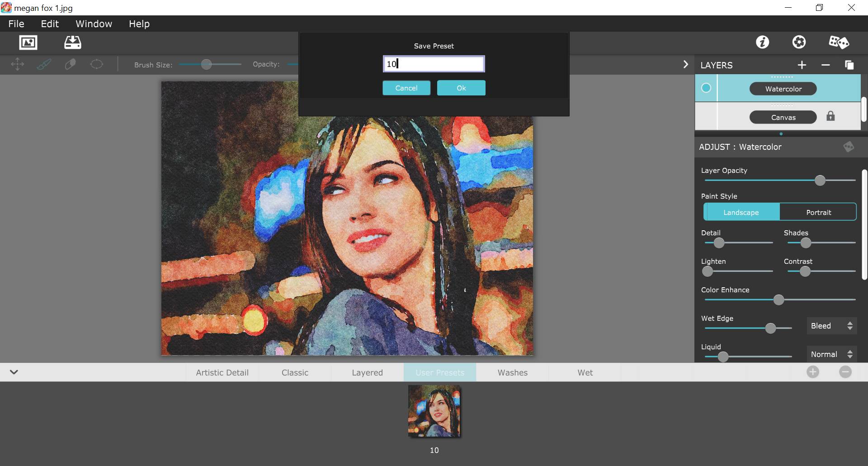Select the paint brush tool

click(44, 64)
